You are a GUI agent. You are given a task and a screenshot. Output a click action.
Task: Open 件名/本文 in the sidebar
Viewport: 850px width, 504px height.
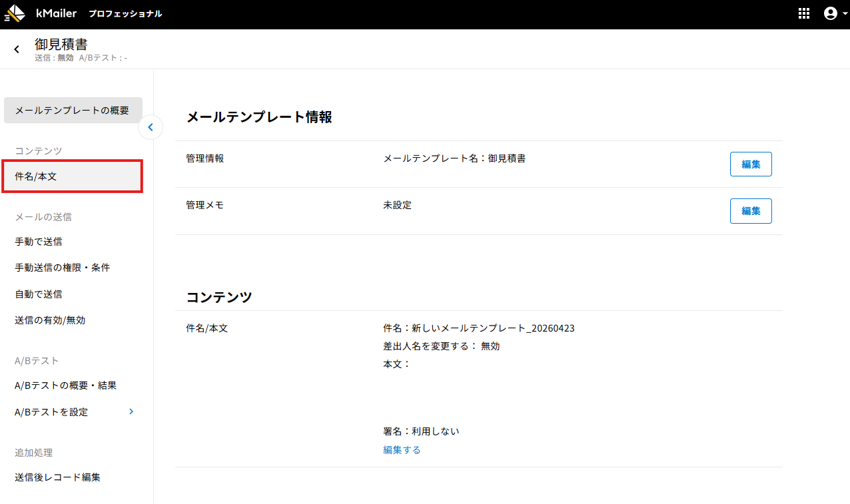pyautogui.click(x=73, y=176)
